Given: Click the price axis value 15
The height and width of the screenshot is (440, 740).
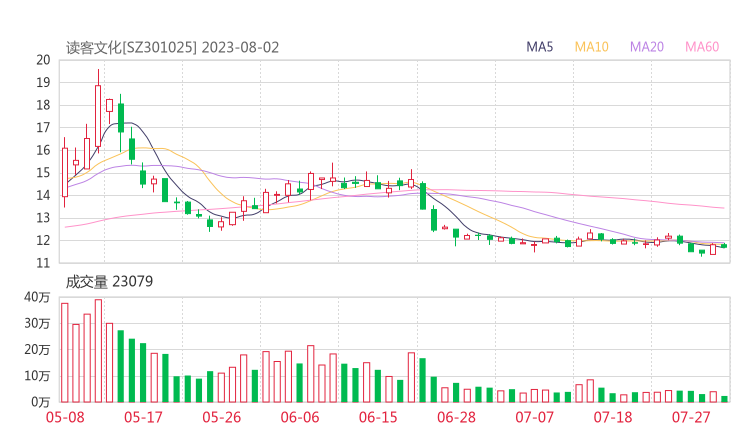Looking at the screenshot, I should (x=43, y=173).
